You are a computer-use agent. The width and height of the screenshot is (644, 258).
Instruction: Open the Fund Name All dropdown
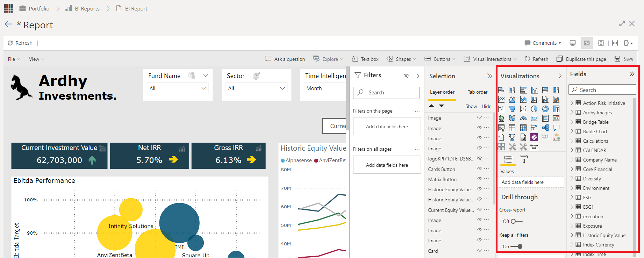178,88
